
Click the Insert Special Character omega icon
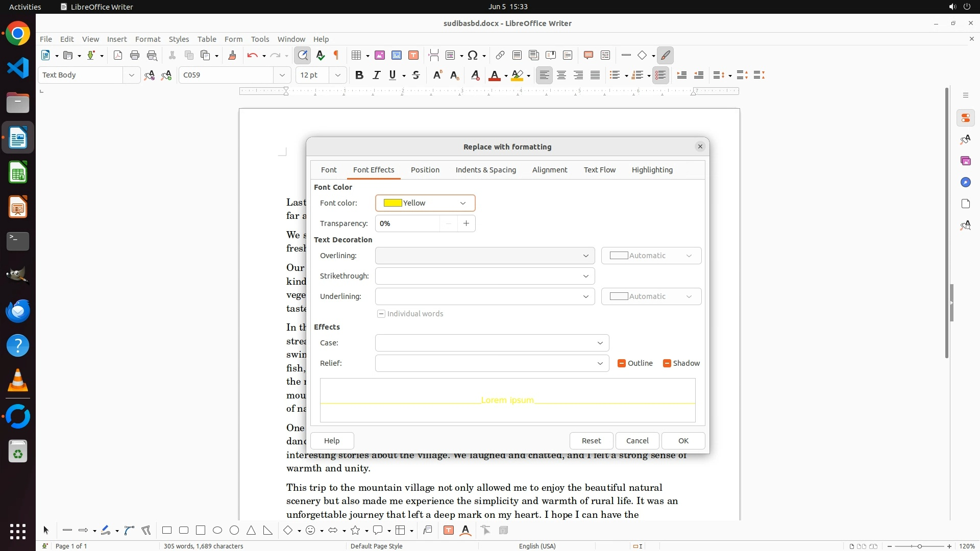(x=473, y=55)
